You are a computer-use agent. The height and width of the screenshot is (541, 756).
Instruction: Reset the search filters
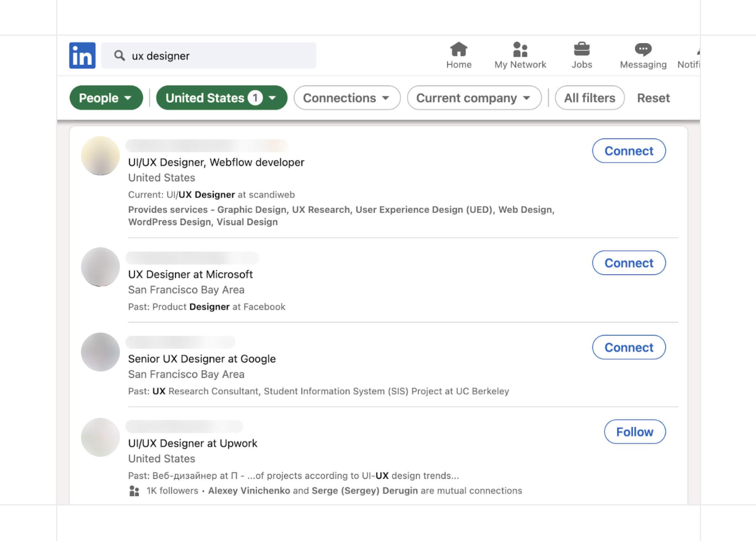653,98
